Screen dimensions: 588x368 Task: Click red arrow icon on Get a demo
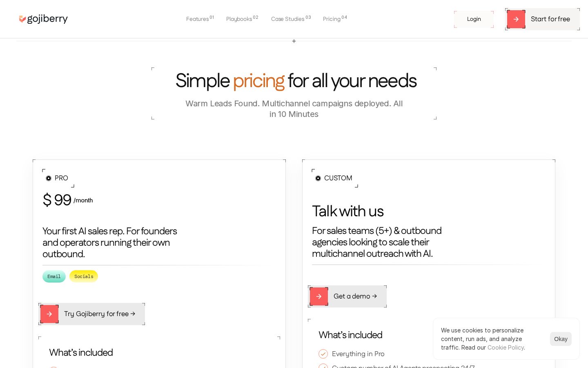(319, 296)
